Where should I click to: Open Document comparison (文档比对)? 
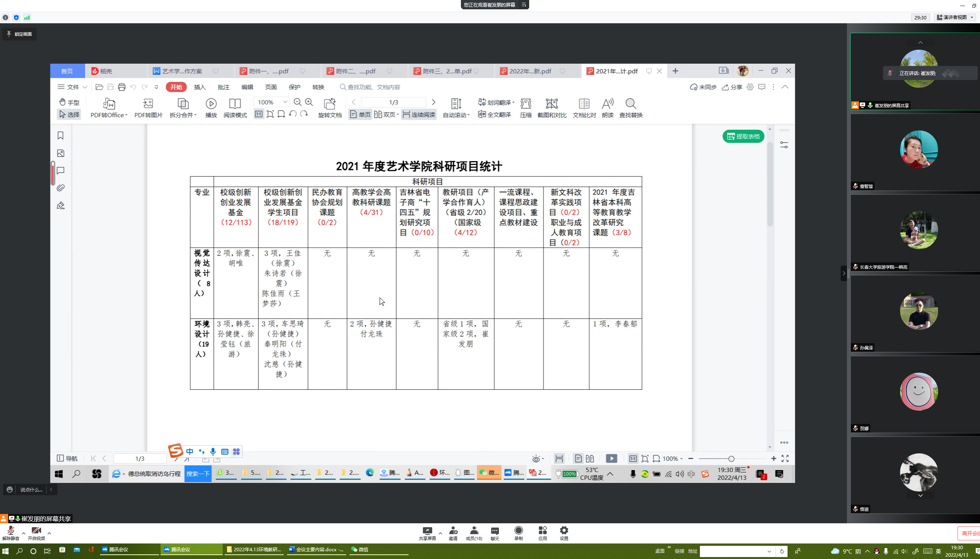point(584,108)
